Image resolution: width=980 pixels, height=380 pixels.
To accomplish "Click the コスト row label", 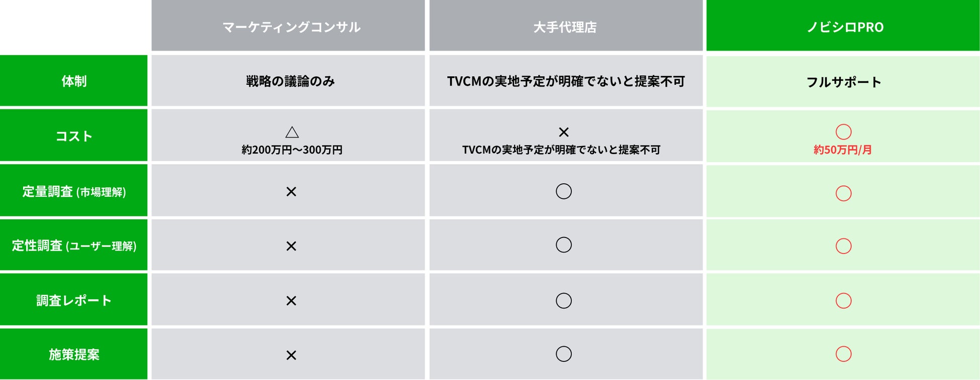I will (x=74, y=136).
